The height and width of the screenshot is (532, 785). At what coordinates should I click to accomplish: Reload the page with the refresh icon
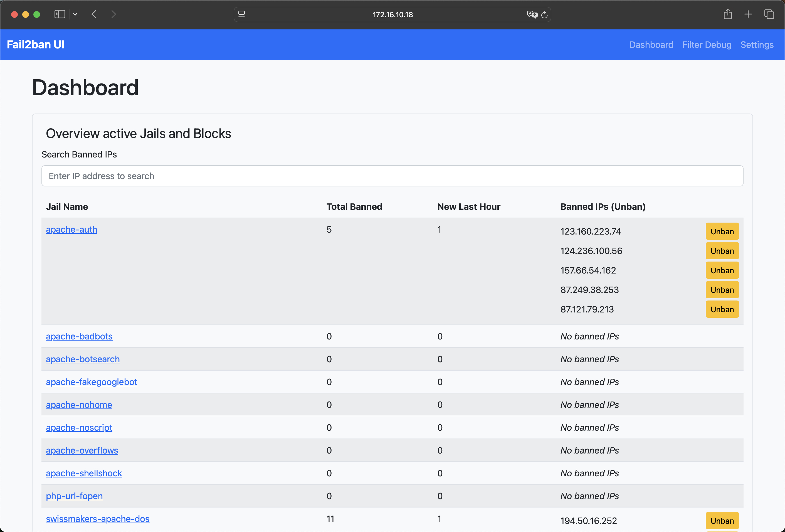[544, 14]
